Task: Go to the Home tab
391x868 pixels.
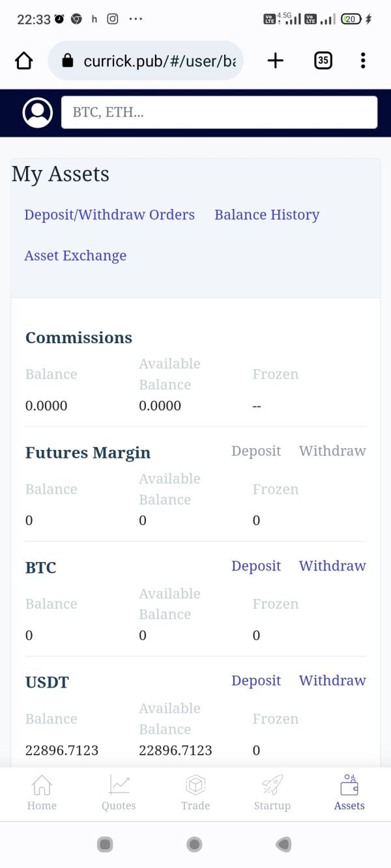Action: (42, 792)
